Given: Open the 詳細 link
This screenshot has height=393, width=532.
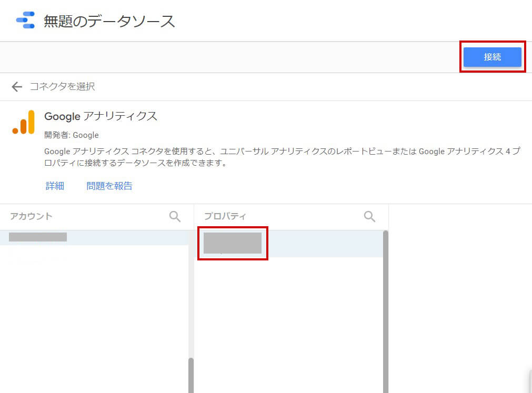Looking at the screenshot, I should [55, 186].
